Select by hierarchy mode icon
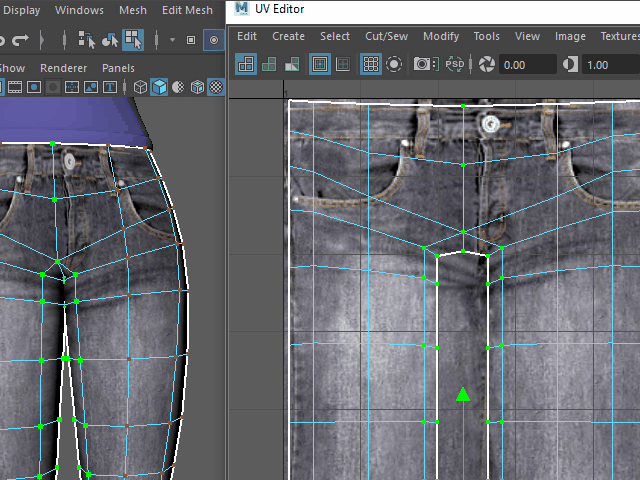640x480 pixels. click(88, 40)
